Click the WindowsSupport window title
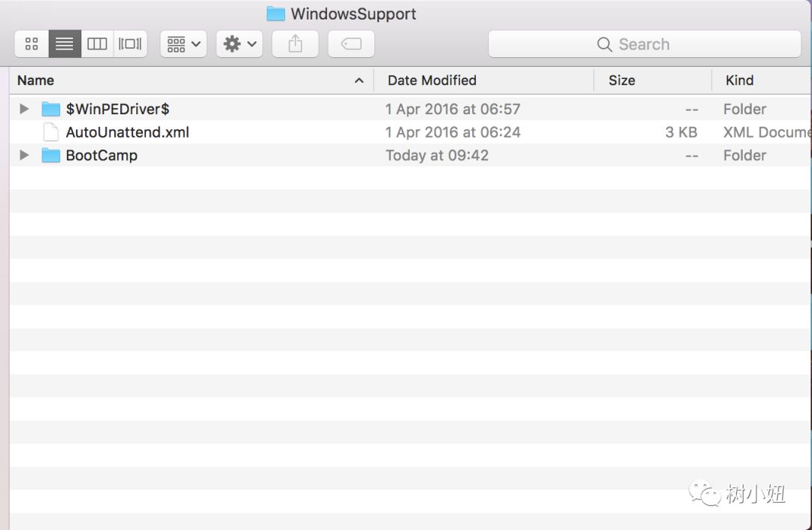The image size is (812, 530). pos(353,14)
